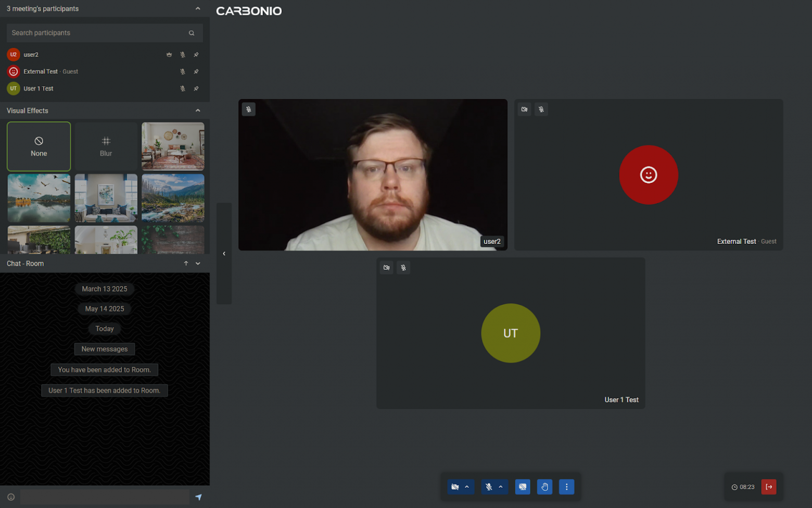Open the camera selection dropdown

point(467,487)
